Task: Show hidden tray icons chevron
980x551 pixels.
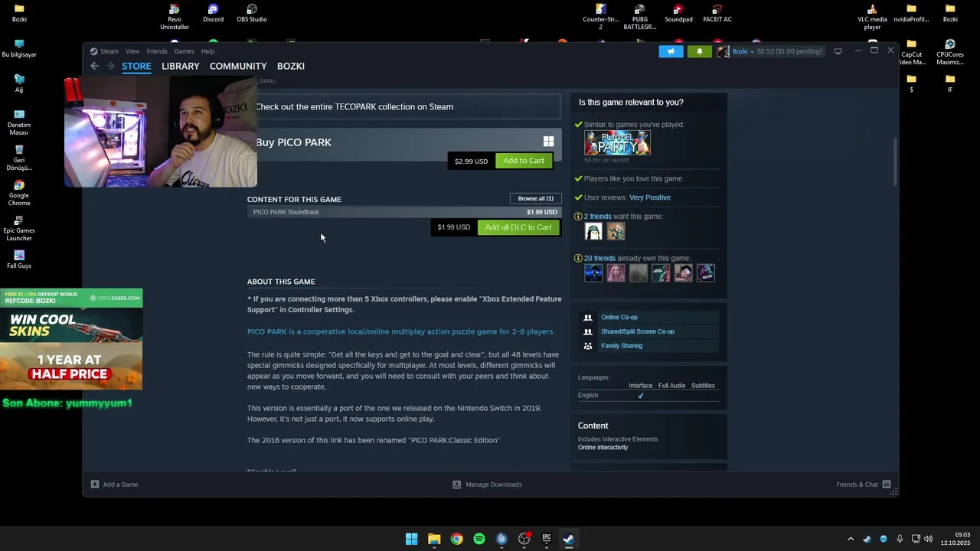Action: [x=851, y=539]
